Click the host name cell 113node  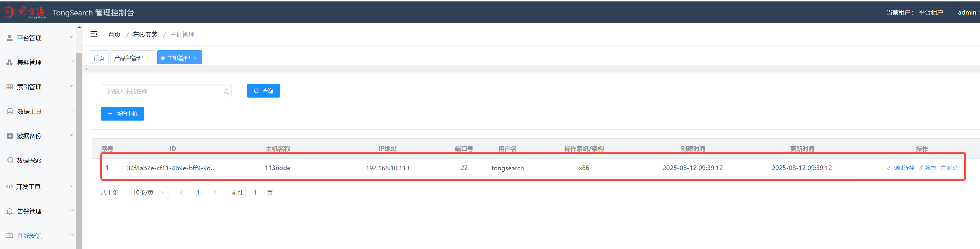coord(278,168)
